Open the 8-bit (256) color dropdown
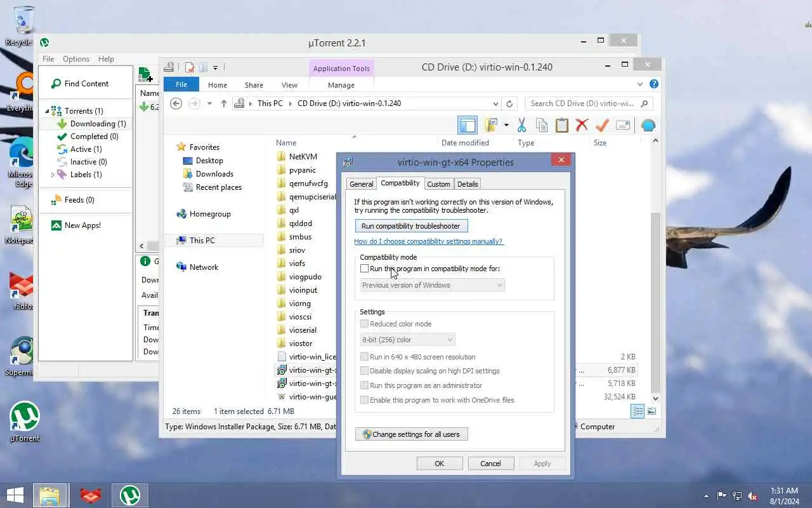The image size is (812, 508). click(x=407, y=340)
